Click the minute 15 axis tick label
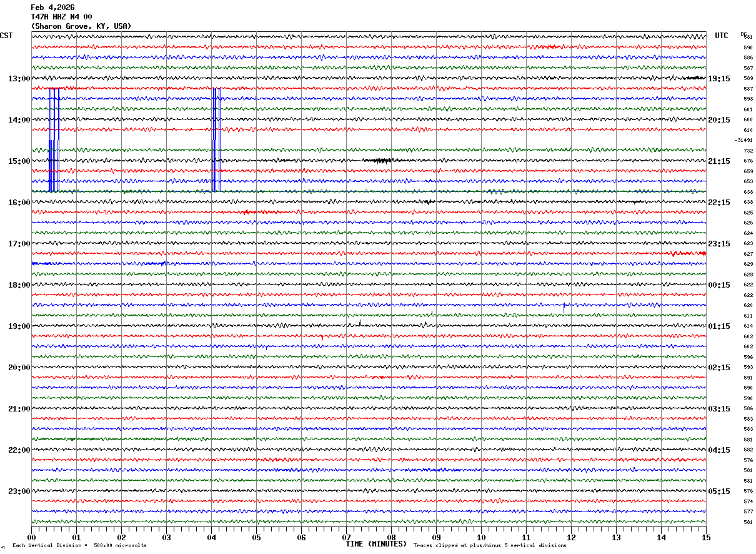The height and width of the screenshot is (554, 756). pyautogui.click(x=705, y=537)
